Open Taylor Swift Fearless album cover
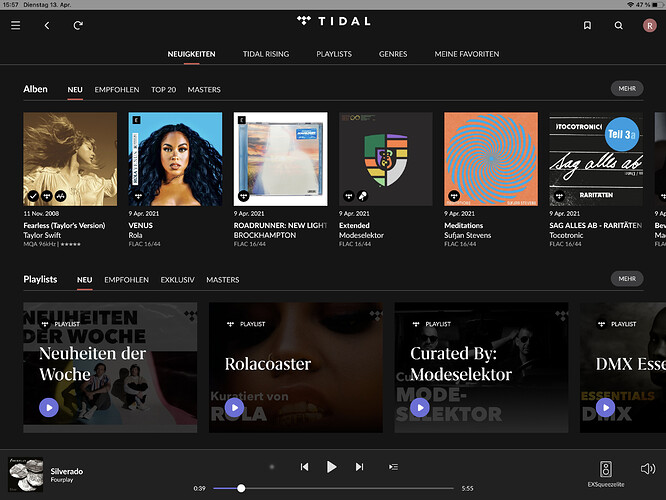This screenshot has height=500, width=666. click(70, 159)
